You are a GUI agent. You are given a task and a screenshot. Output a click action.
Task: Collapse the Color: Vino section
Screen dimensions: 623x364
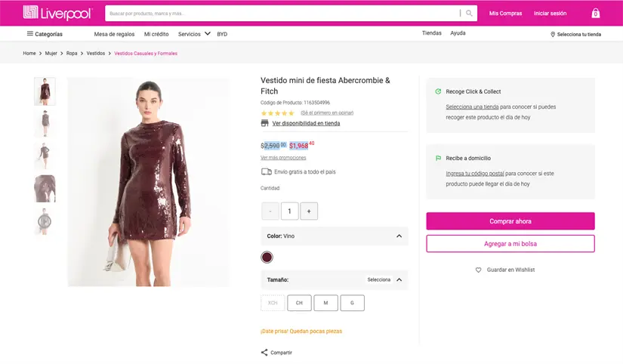(x=399, y=236)
